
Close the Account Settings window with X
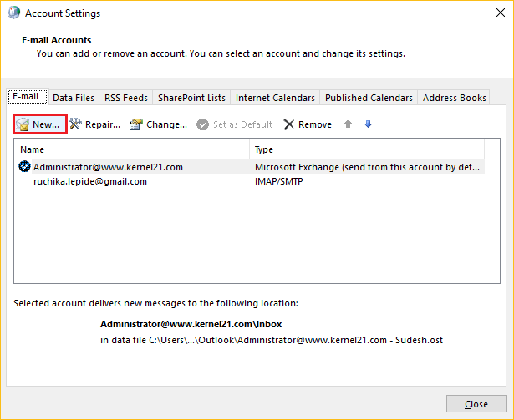501,13
